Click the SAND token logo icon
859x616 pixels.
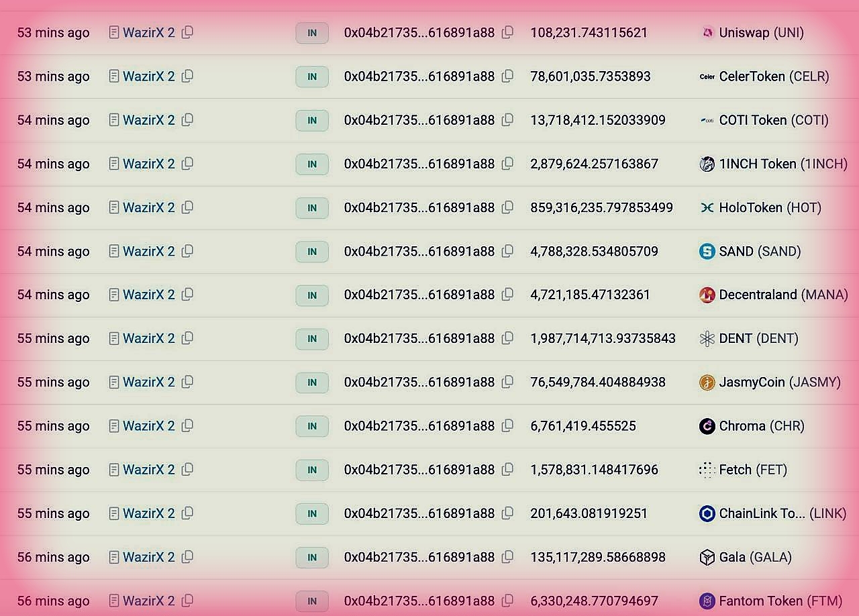[707, 252]
